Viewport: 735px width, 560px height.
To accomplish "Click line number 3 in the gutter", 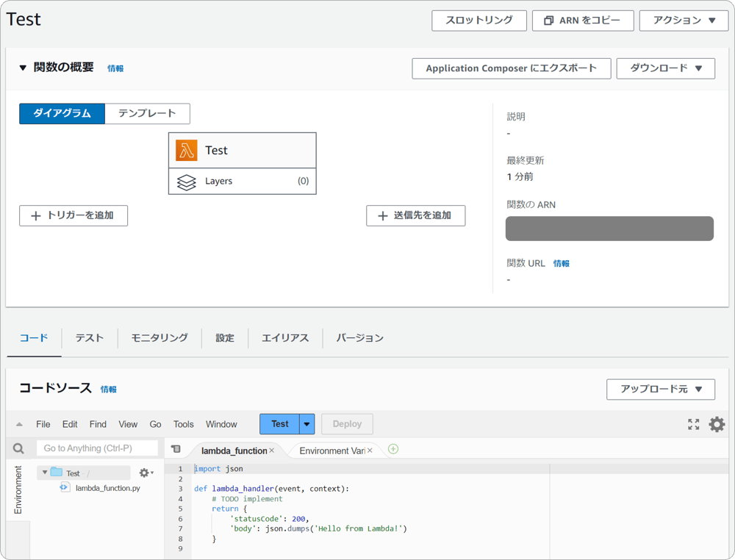I will click(181, 489).
